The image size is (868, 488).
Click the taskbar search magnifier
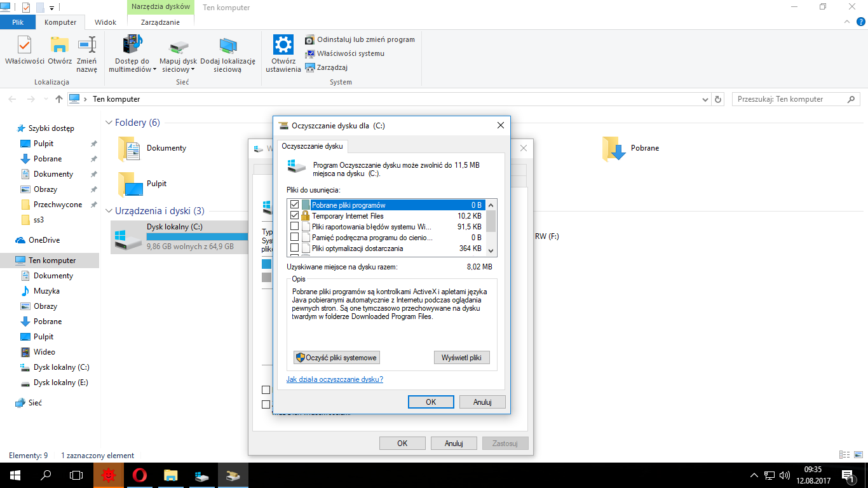click(46, 475)
